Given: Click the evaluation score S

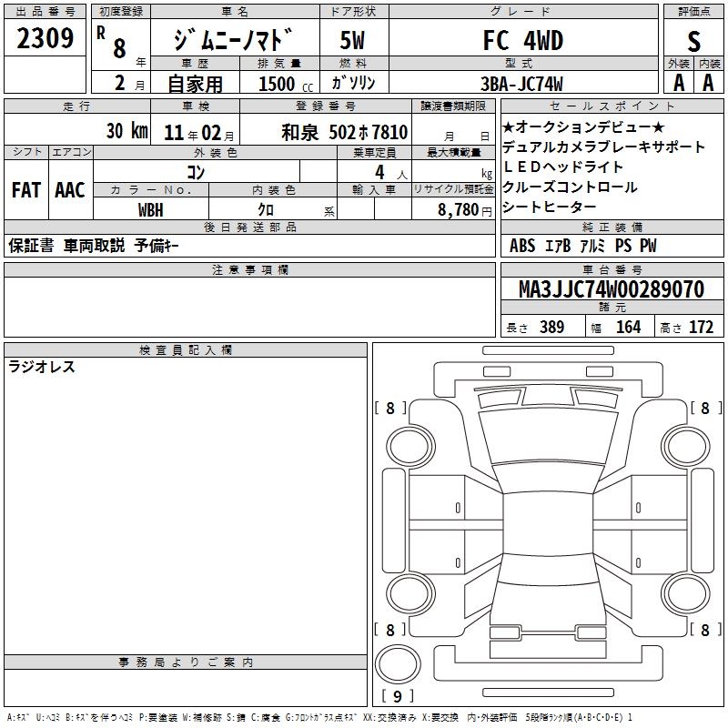Looking at the screenshot, I should click(x=693, y=41).
